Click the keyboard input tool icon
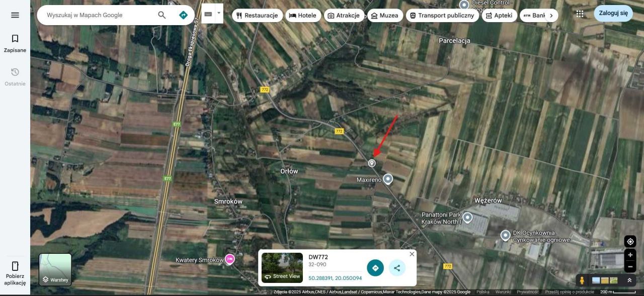Viewport: 644px width, 296px height. point(208,14)
